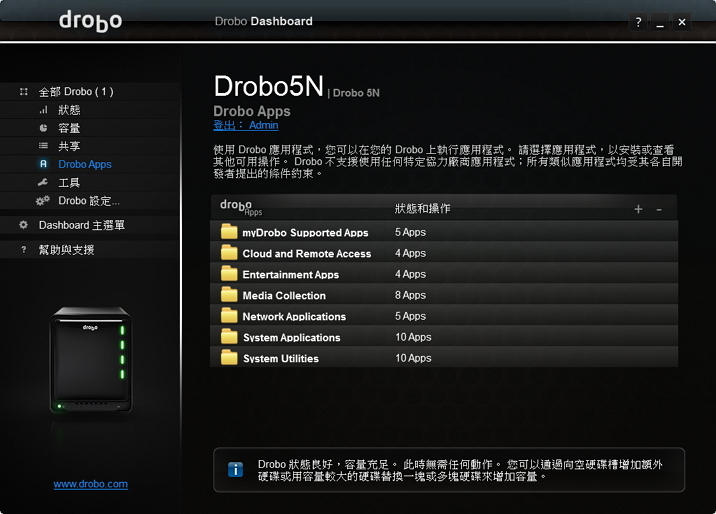Click the A icon for Drobo Apps
The height and width of the screenshot is (514, 716).
pos(43,164)
